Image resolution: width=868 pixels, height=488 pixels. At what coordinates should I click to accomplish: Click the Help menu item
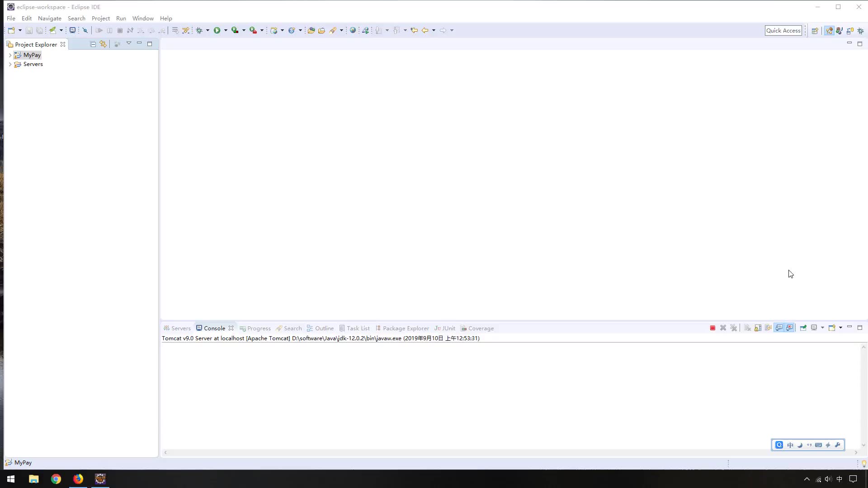point(166,18)
